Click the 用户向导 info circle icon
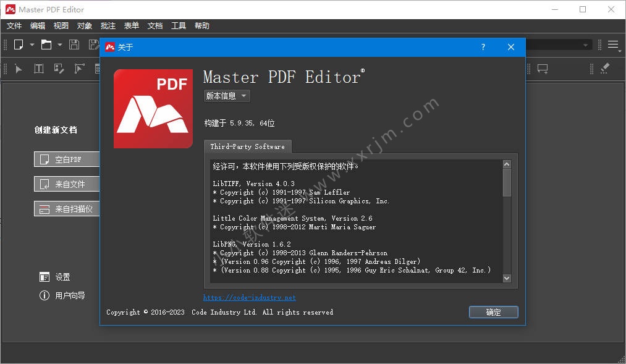This screenshot has width=626, height=364. [x=44, y=295]
